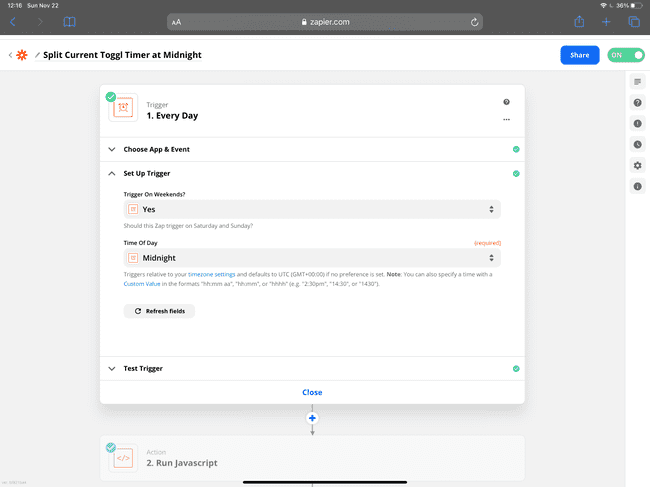Click the Schedule trigger app icon

(x=123, y=108)
